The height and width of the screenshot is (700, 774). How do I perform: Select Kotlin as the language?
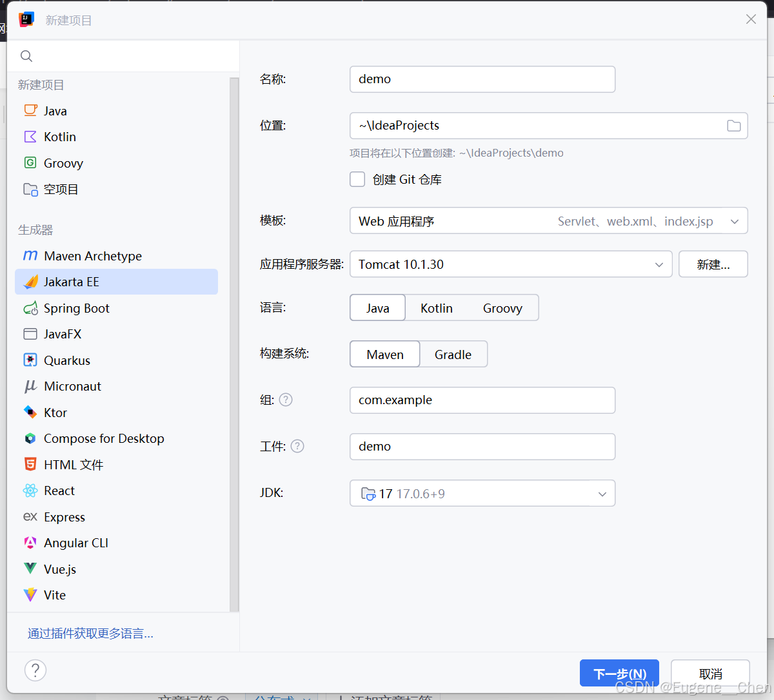[437, 308]
